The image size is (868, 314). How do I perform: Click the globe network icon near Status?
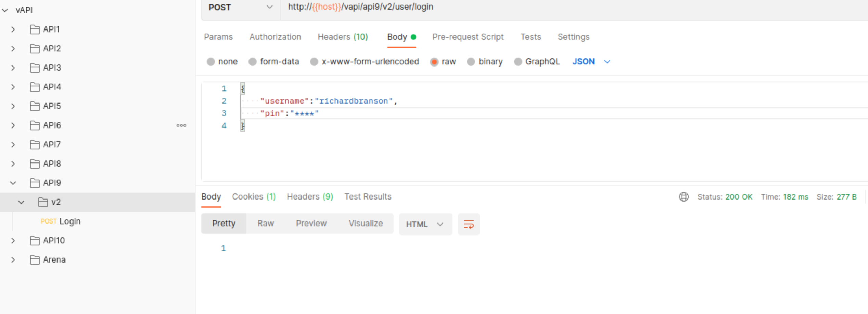click(684, 197)
